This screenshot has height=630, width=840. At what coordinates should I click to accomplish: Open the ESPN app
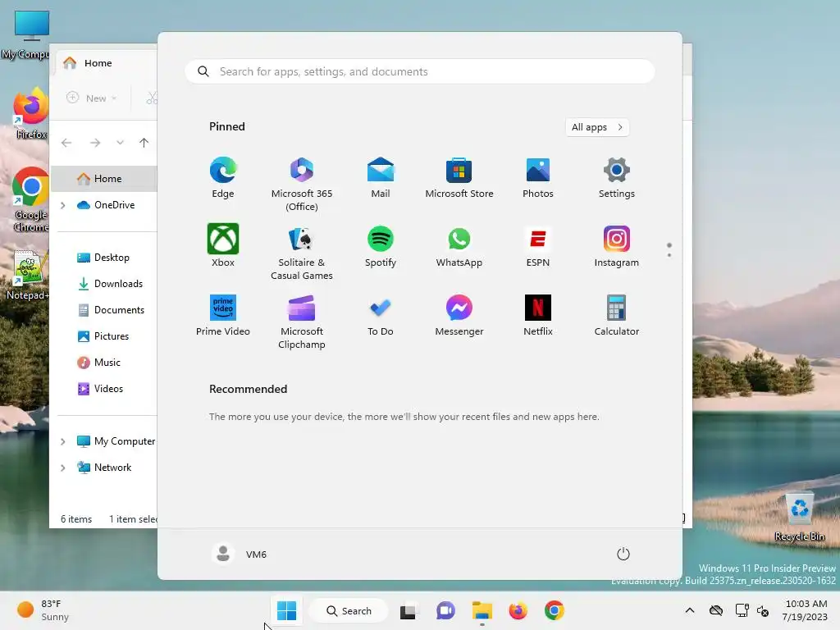pos(538,246)
